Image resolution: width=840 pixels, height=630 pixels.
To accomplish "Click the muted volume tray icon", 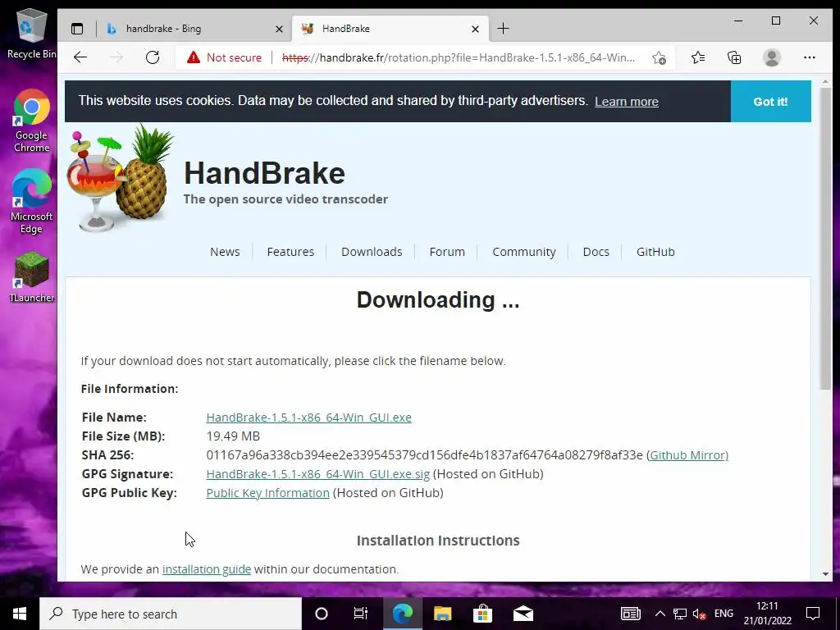I will [x=699, y=614].
